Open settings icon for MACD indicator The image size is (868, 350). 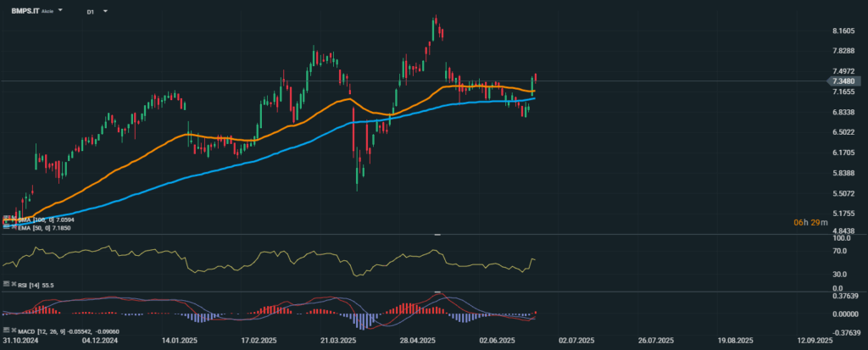pyautogui.click(x=6, y=330)
